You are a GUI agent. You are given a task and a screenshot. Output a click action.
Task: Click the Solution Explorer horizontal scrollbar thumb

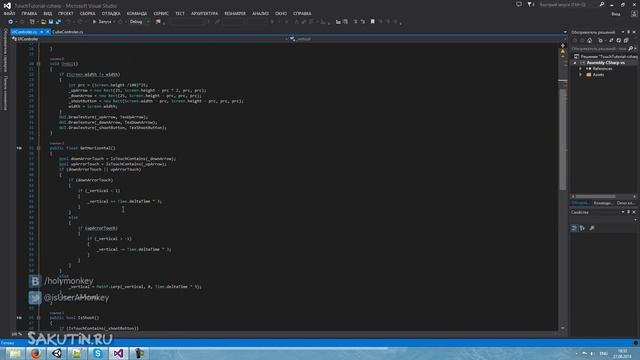pyautogui.click(x=595, y=197)
